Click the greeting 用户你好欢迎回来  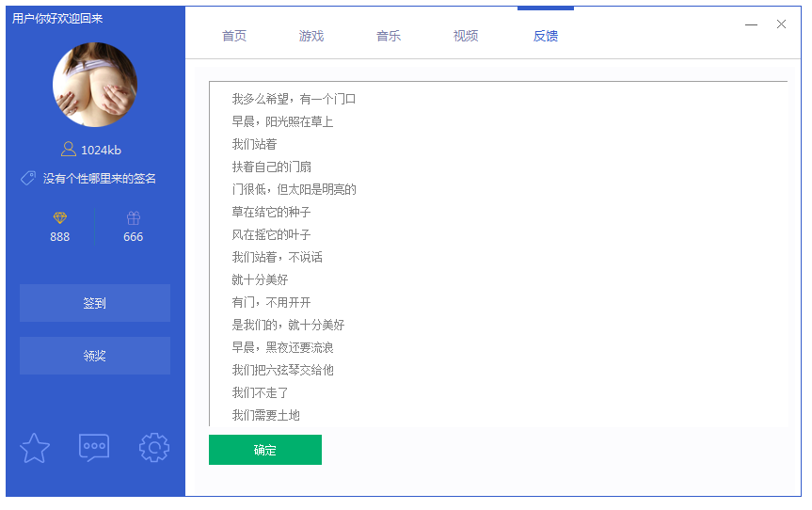(57, 19)
